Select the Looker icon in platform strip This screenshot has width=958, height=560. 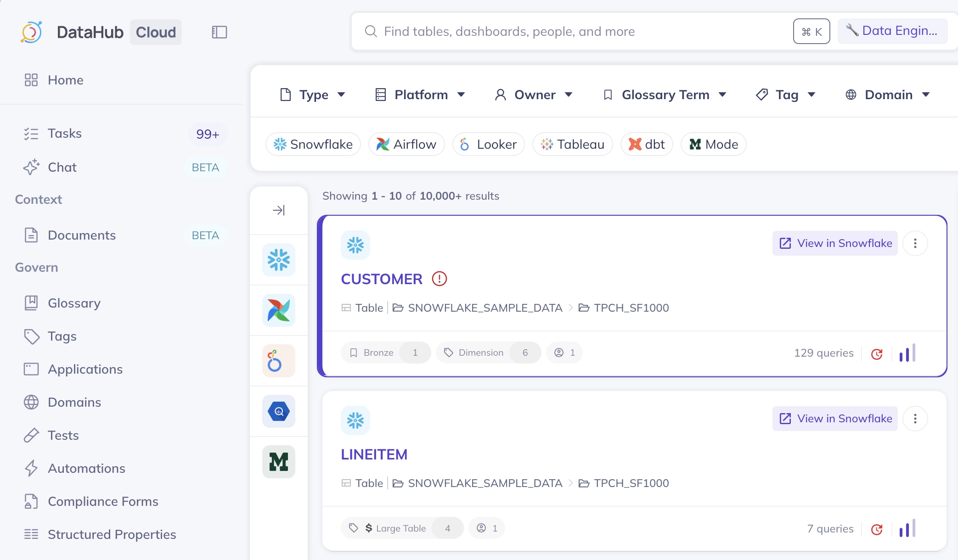coord(278,361)
